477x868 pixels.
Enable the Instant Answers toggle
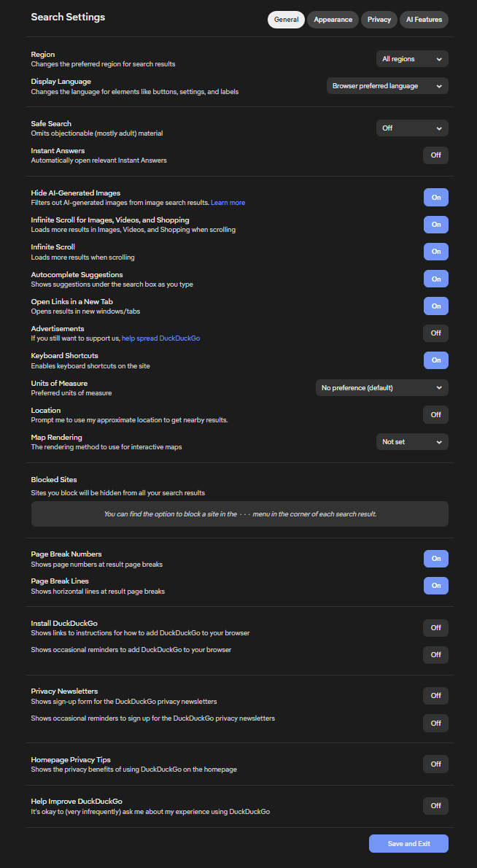tap(435, 155)
